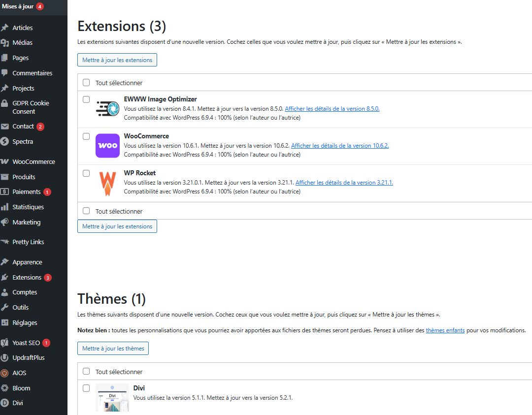The width and height of the screenshot is (532, 415).
Task: Click the 'Divi' theme name text
Action: coord(139,388)
